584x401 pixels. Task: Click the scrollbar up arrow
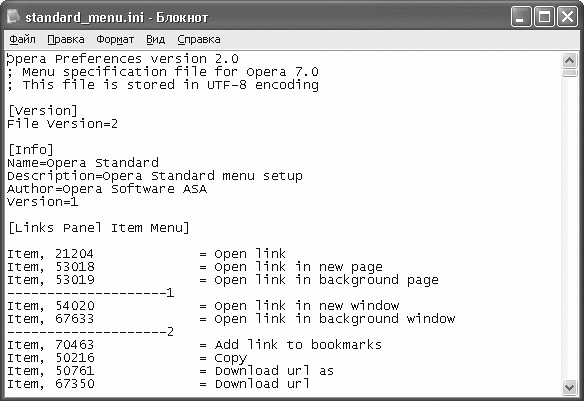pos(569,60)
